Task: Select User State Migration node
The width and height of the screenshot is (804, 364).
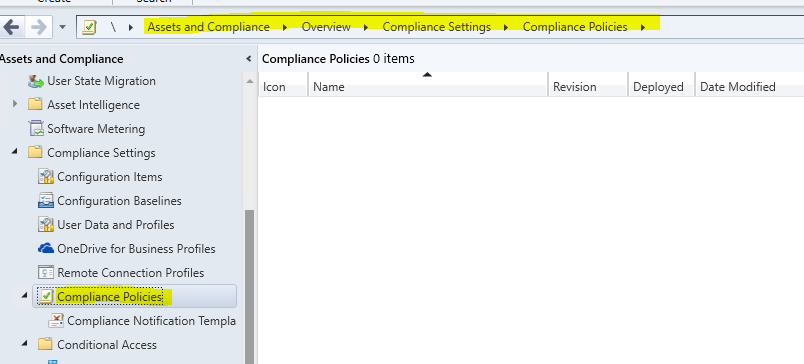Action: click(102, 81)
